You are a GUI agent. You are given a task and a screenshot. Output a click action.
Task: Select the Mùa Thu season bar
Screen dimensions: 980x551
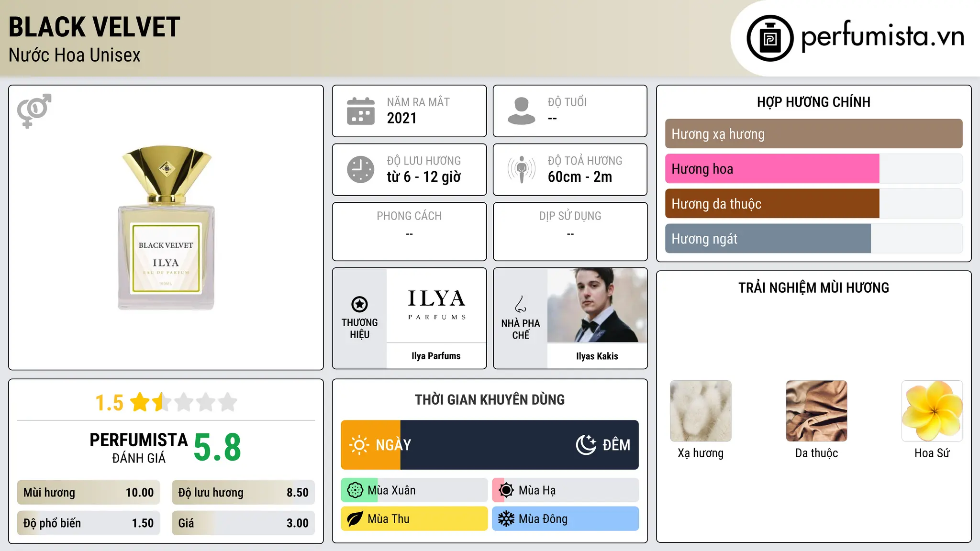tap(414, 519)
